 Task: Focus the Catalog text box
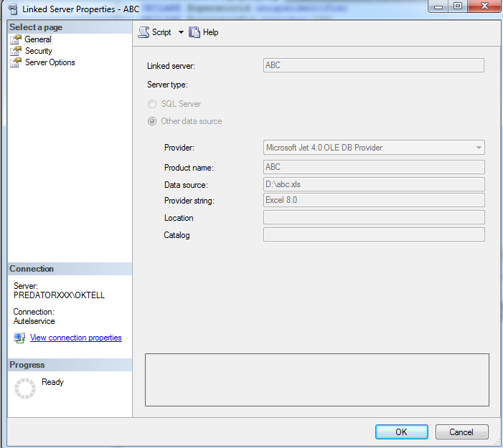click(x=374, y=235)
